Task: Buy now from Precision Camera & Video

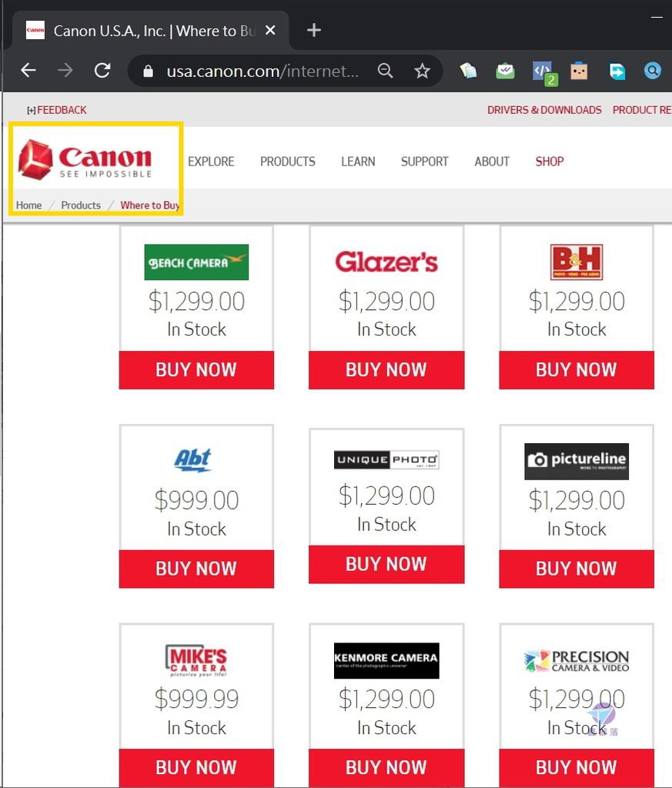Action: [x=577, y=767]
